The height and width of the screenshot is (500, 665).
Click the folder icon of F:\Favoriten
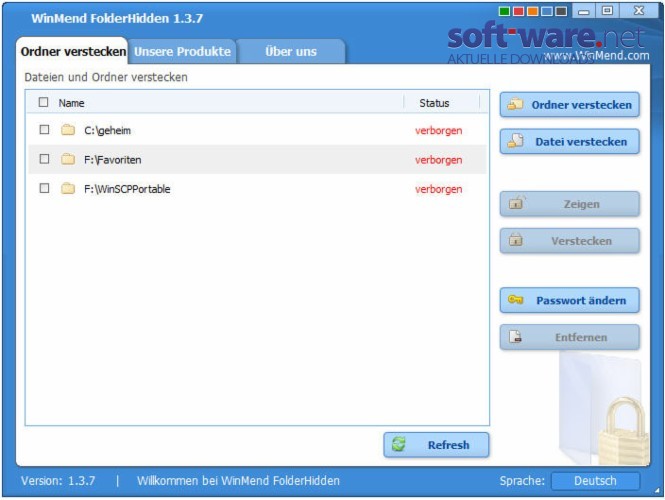click(x=68, y=159)
